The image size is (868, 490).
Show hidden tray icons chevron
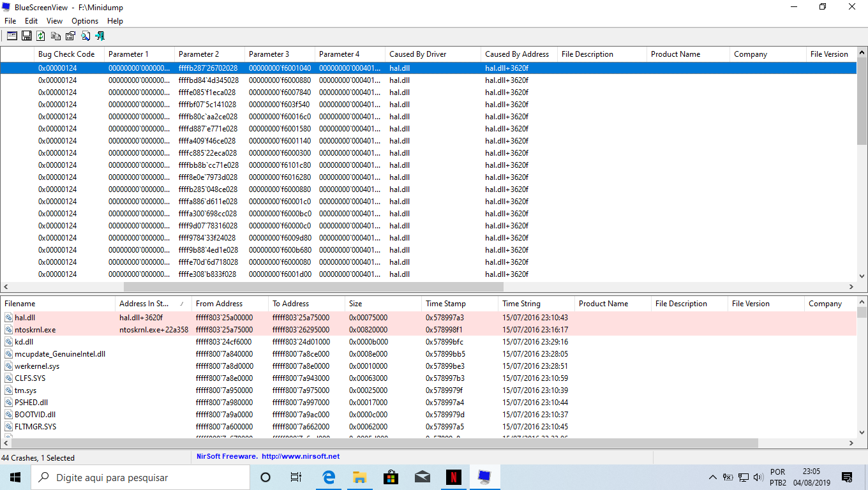click(x=713, y=477)
